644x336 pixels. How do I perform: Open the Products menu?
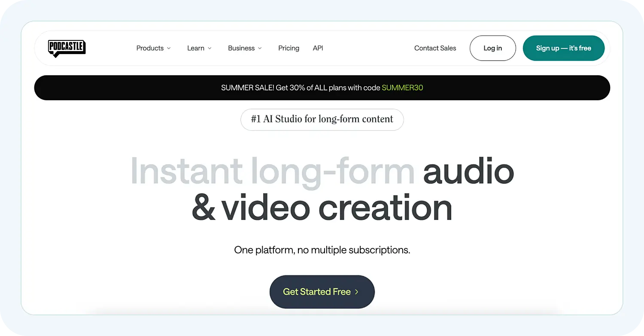point(153,48)
